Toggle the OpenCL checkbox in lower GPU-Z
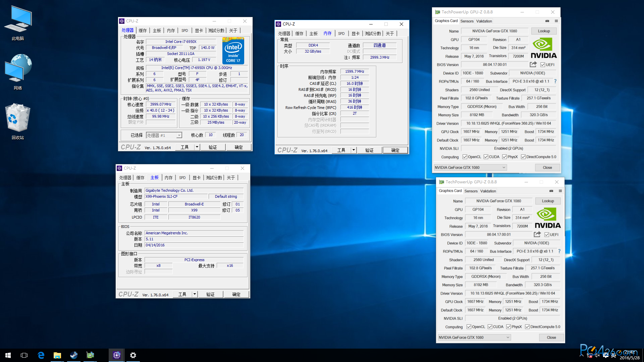Image resolution: width=644 pixels, height=362 pixels. coord(469,327)
